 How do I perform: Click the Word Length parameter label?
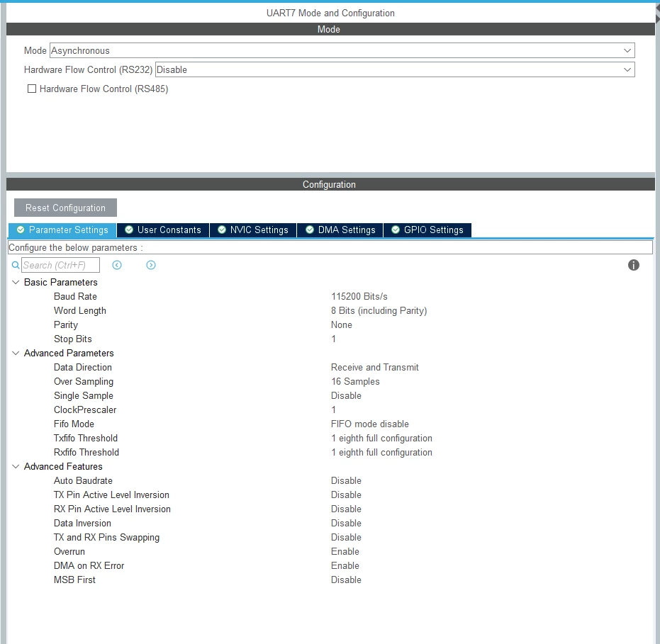[x=80, y=311]
